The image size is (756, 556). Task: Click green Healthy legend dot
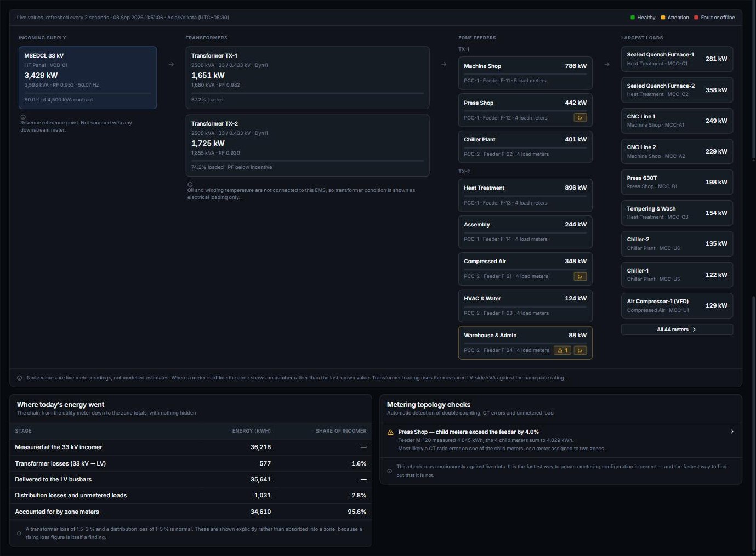633,18
